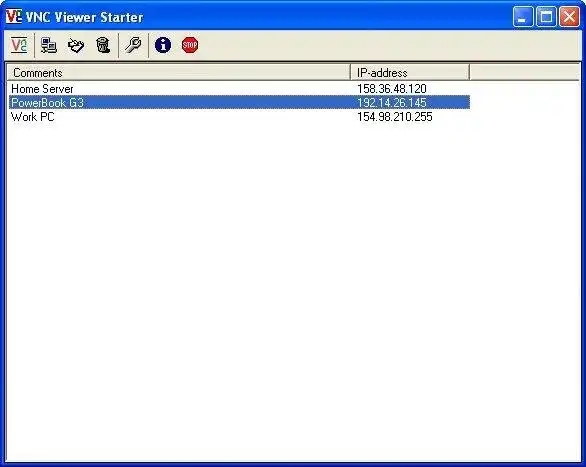Click the edit entry toolbar icon
The image size is (586, 467).
76,45
